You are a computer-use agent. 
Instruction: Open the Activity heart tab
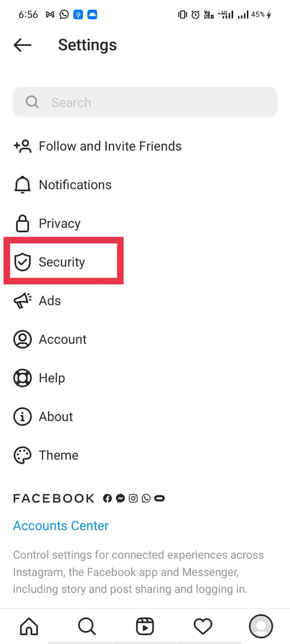point(203,627)
